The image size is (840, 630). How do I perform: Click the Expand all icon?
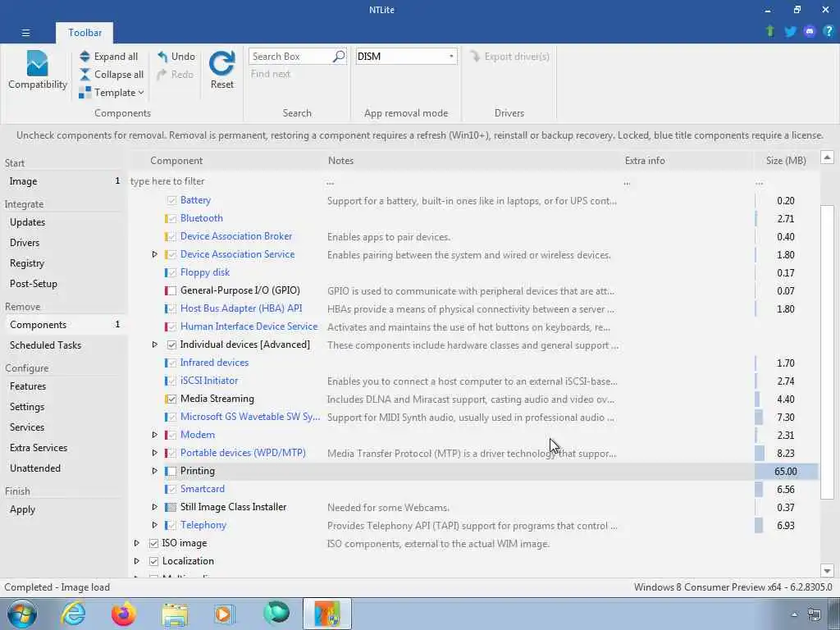click(84, 57)
